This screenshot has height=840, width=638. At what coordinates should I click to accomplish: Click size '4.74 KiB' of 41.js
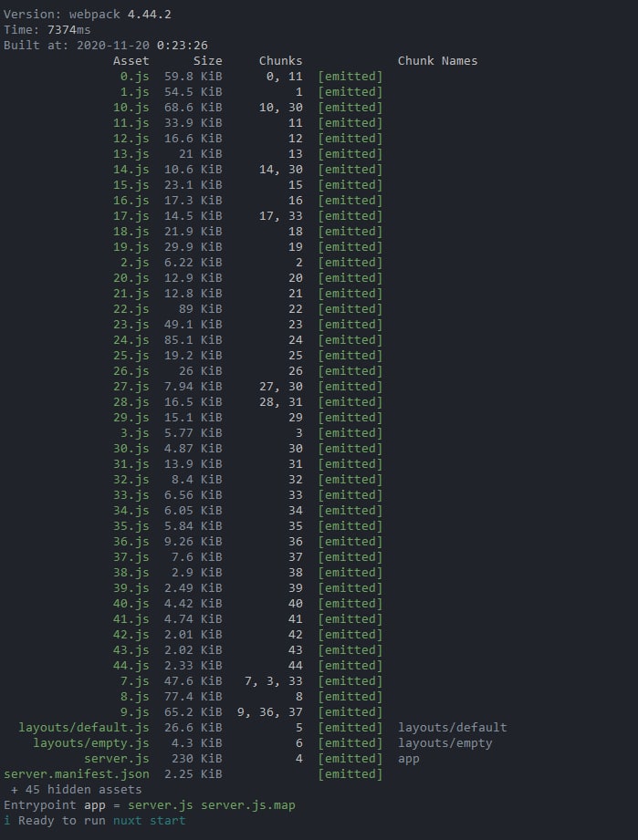point(193,620)
